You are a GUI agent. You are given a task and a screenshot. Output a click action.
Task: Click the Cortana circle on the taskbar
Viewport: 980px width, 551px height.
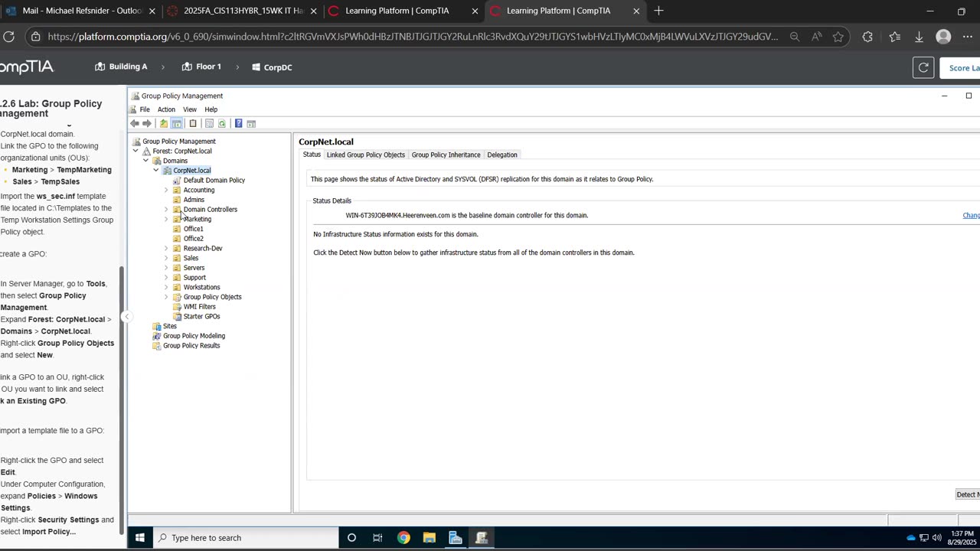click(x=351, y=538)
